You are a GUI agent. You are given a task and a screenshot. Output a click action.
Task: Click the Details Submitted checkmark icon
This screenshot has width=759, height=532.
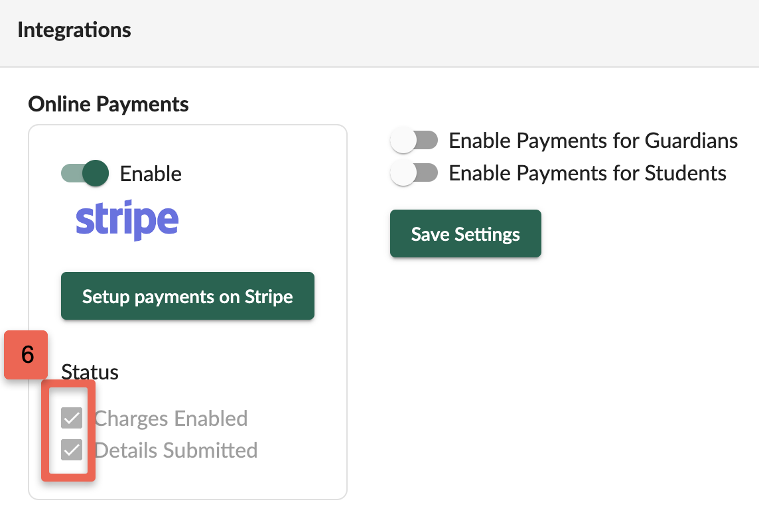[72, 450]
